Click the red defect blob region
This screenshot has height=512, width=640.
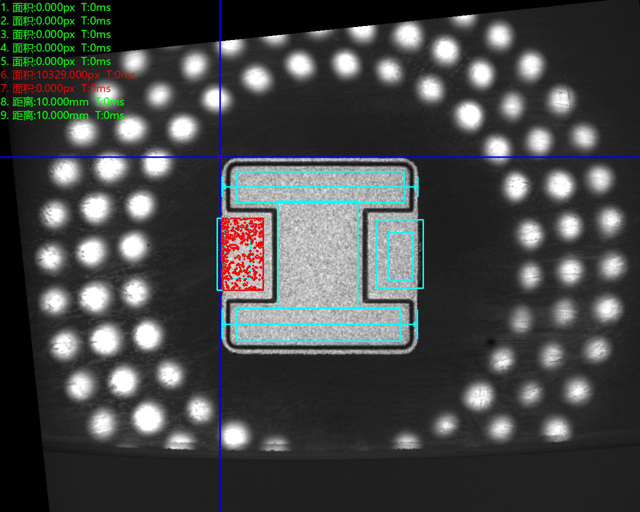click(x=242, y=254)
